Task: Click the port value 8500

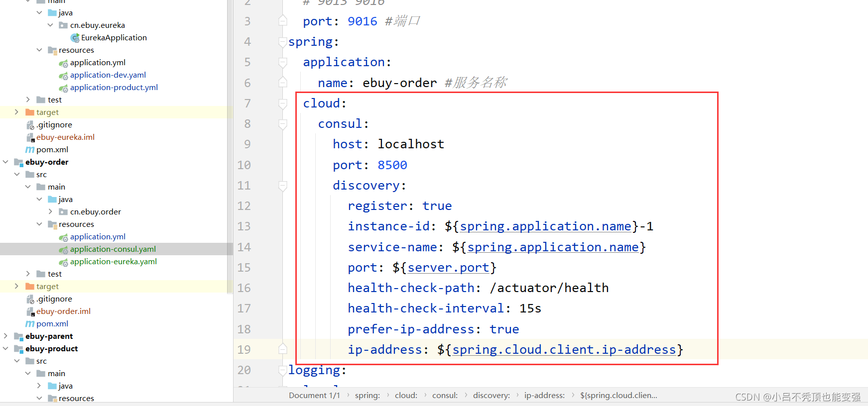Action: point(392,165)
